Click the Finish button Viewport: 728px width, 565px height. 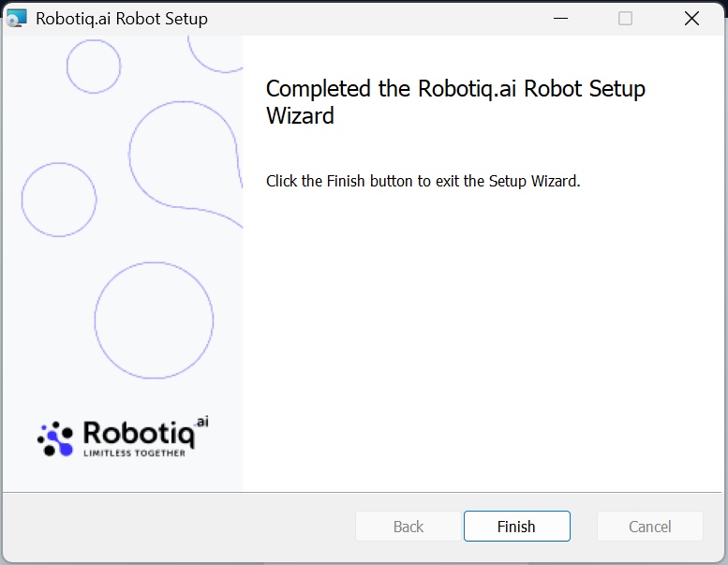coord(516,527)
